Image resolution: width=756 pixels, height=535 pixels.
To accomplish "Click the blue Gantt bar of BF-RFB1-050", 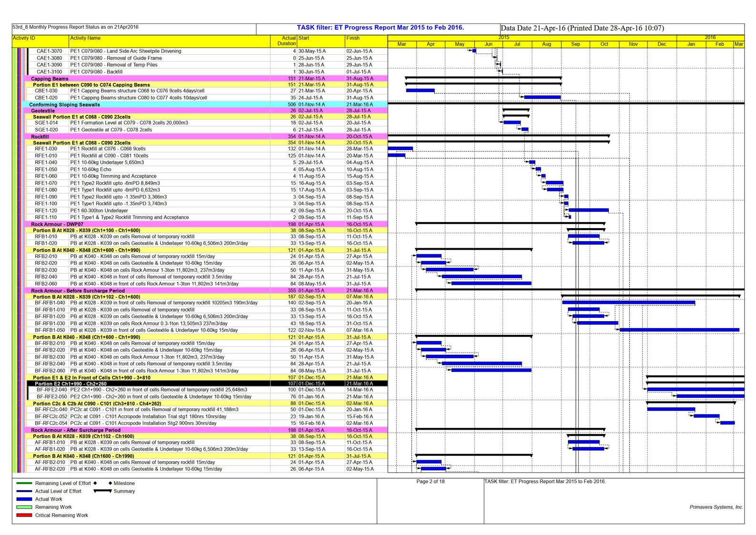I will point(679,330).
